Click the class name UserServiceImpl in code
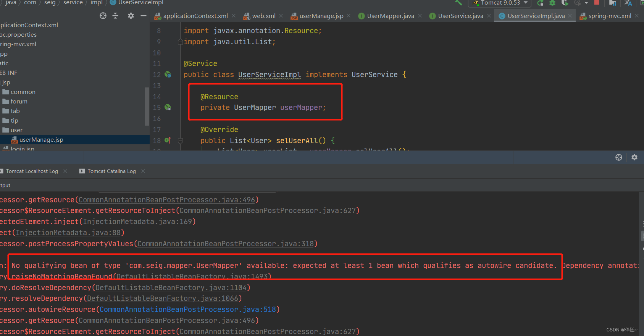 (270, 74)
